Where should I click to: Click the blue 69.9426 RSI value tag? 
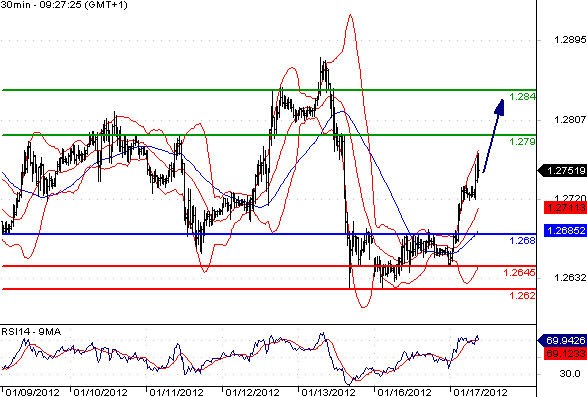pos(562,340)
